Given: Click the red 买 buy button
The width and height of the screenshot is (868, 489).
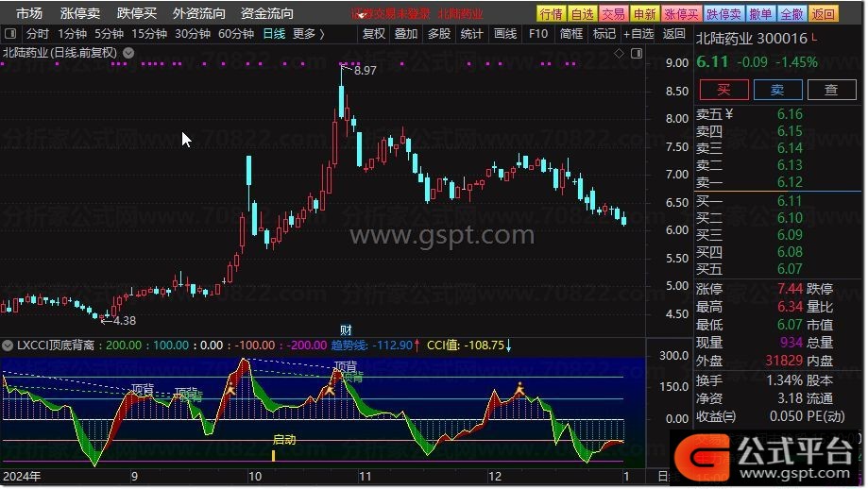Looking at the screenshot, I should click(724, 90).
